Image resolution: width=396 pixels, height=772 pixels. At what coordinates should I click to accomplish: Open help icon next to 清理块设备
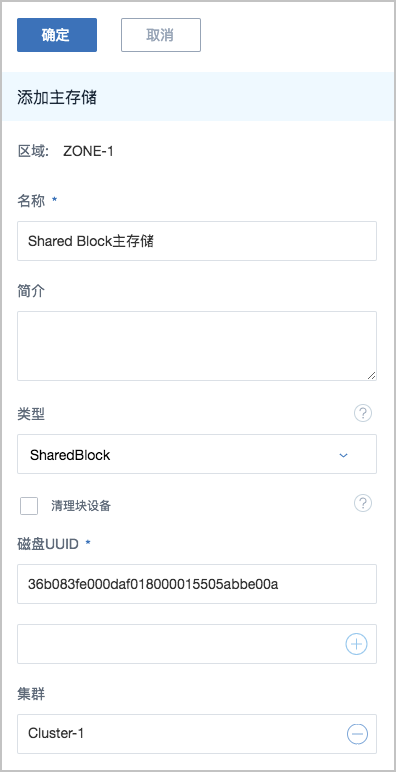[x=363, y=503]
